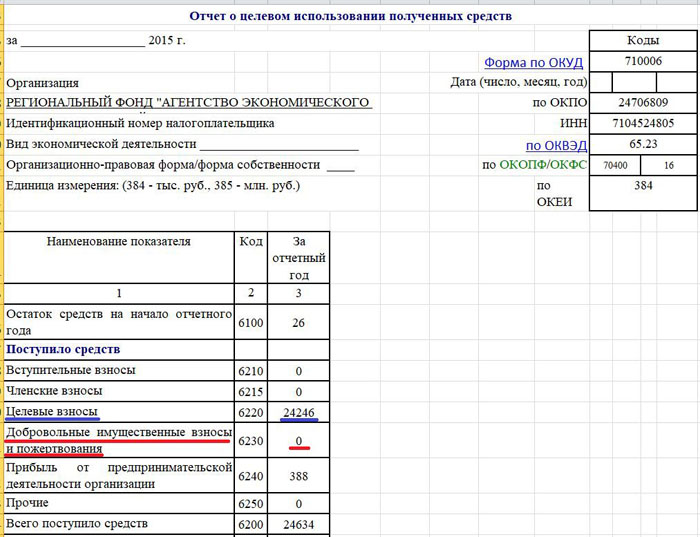Click the "Коды" header cell
Screen dimensions: 700x537
pos(643,41)
